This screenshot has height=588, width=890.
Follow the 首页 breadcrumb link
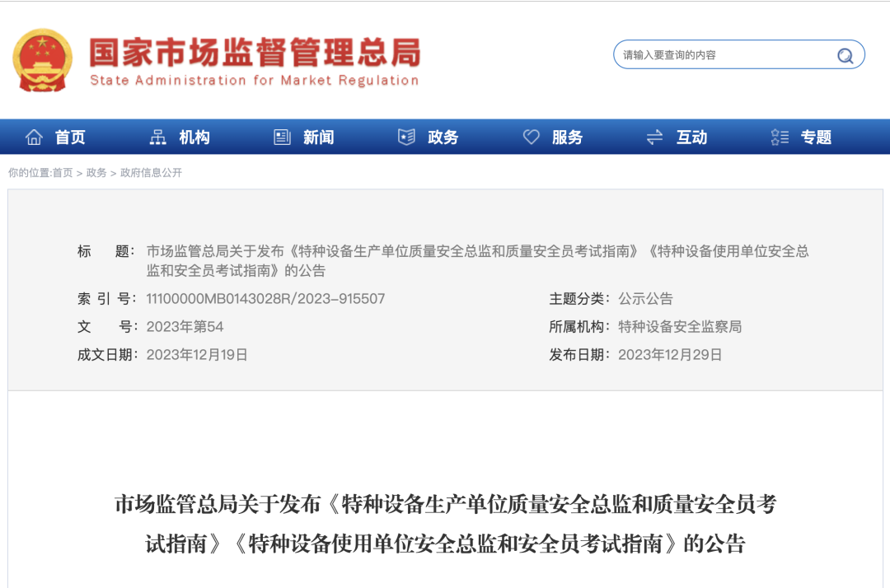coord(63,173)
